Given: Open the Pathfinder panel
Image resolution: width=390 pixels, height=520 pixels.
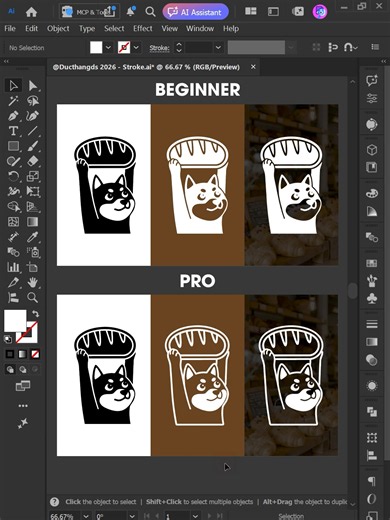Looking at the screenshot, I should click(372, 412).
